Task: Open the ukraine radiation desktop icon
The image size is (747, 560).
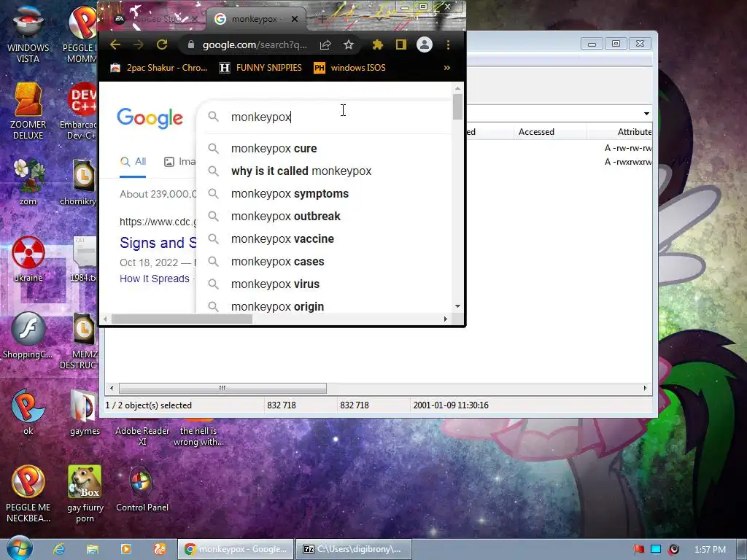Action: 28,259
